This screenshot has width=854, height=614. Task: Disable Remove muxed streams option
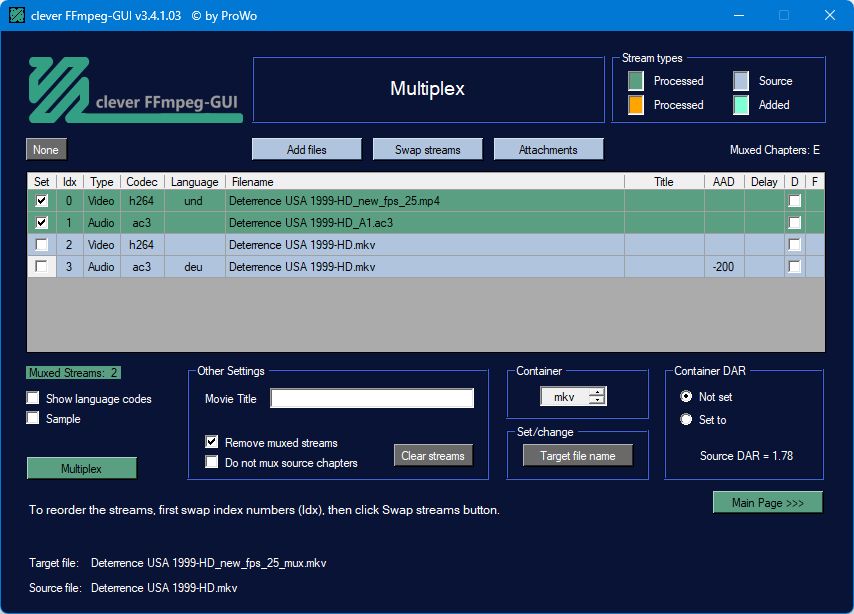212,442
